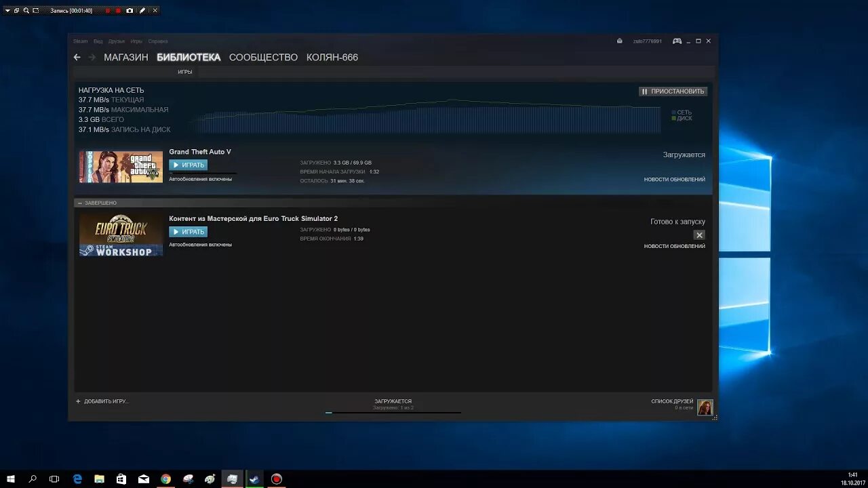
Task: Open the Steam menu in the menu bar
Action: [81, 41]
